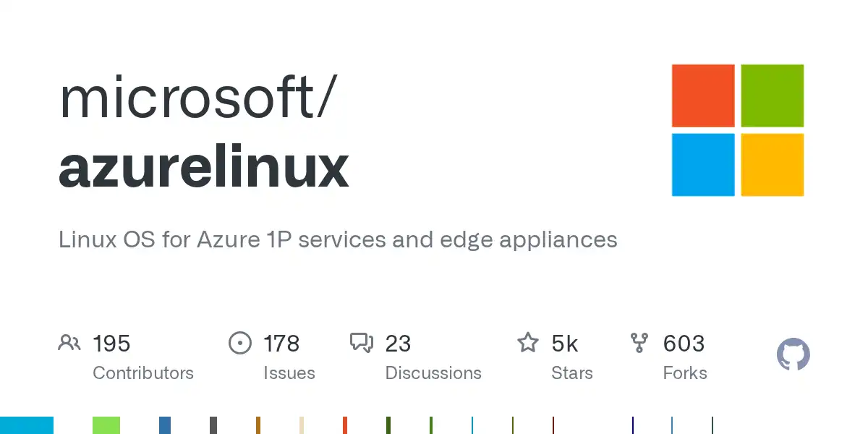868x434 pixels.
Task: Click the Forks branch icon
Action: click(639, 343)
